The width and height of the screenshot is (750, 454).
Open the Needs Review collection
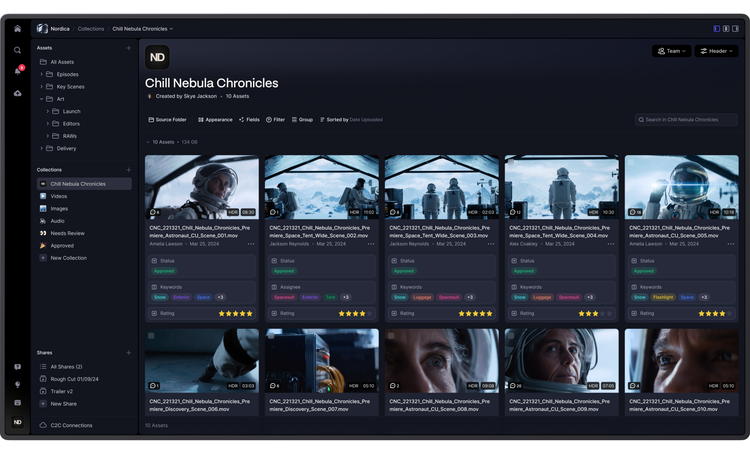67,233
